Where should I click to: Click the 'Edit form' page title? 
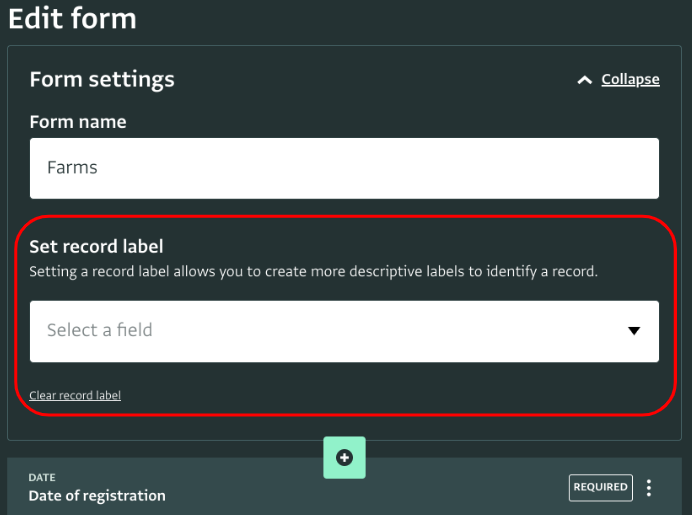coord(72,19)
